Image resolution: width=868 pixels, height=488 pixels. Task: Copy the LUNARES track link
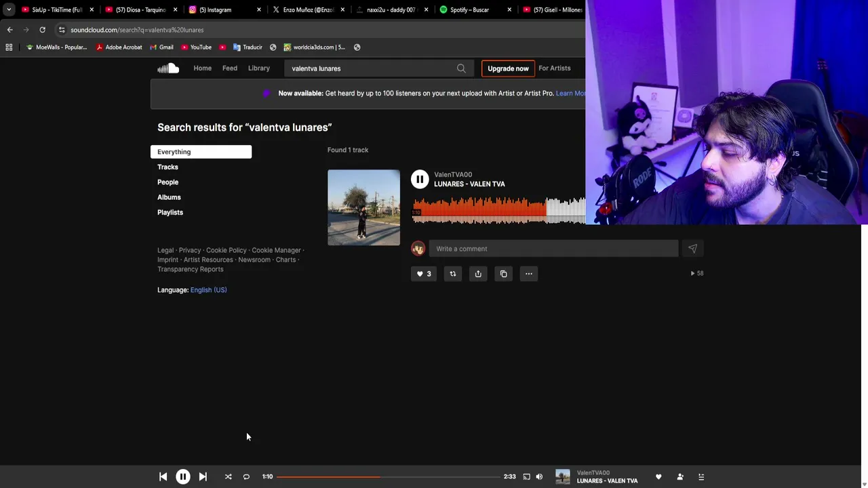pos(503,274)
